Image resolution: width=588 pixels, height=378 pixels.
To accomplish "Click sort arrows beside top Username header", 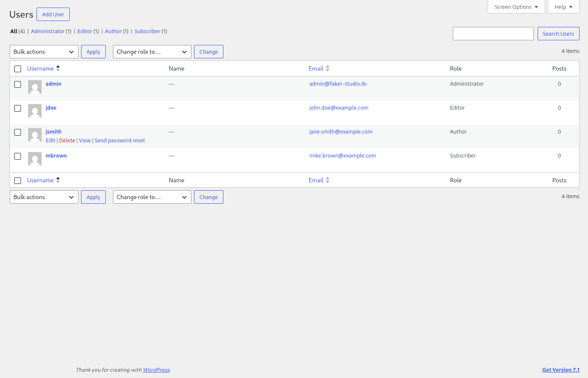I will tap(58, 68).
